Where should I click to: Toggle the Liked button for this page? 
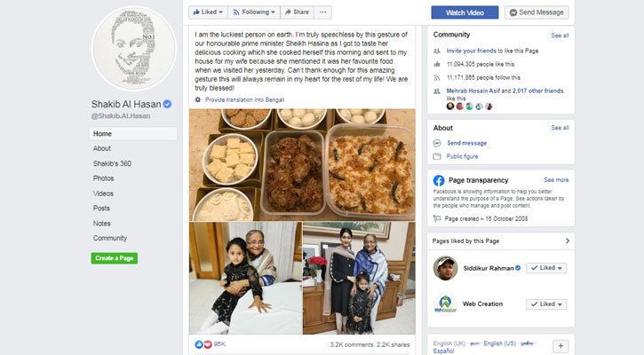coord(208,12)
